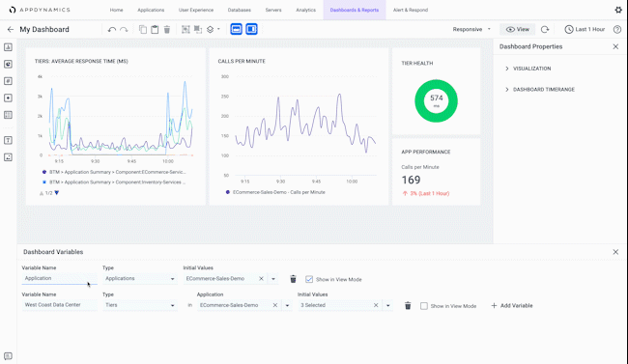The image size is (628, 364).
Task: Delete the Application variable row
Action: (x=293, y=279)
